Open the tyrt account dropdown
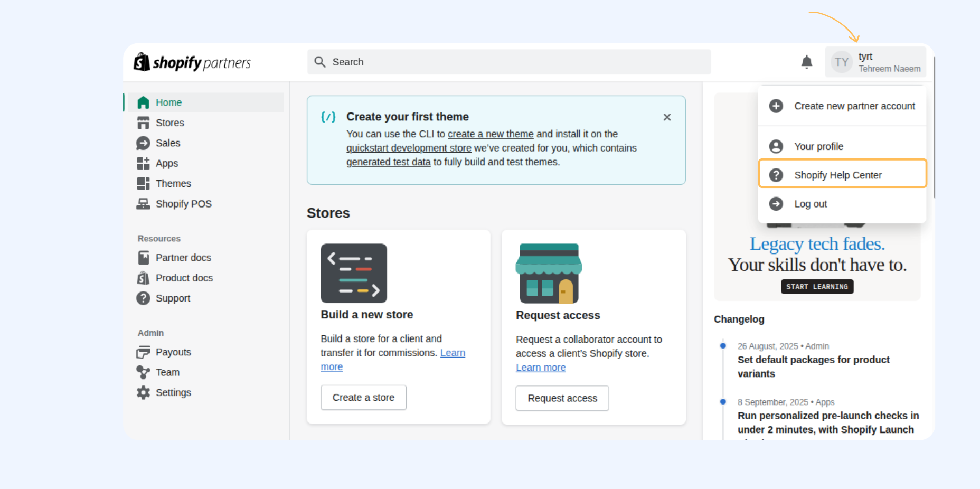 875,62
